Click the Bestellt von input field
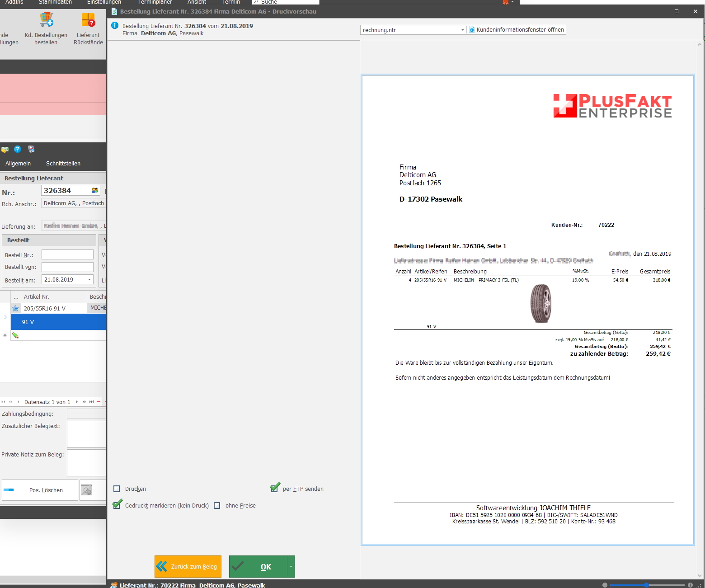 pyautogui.click(x=67, y=267)
